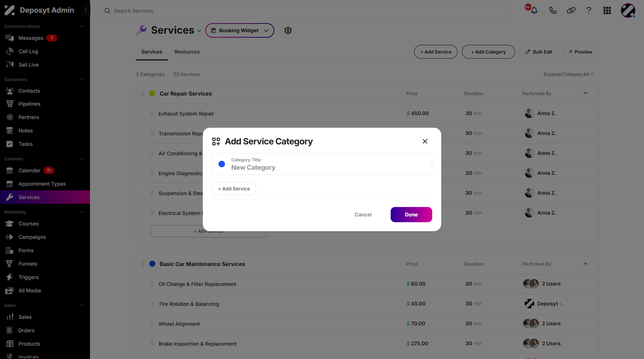Open the notifications bell icon
Screen dimensions: 644x359
coord(534,10)
